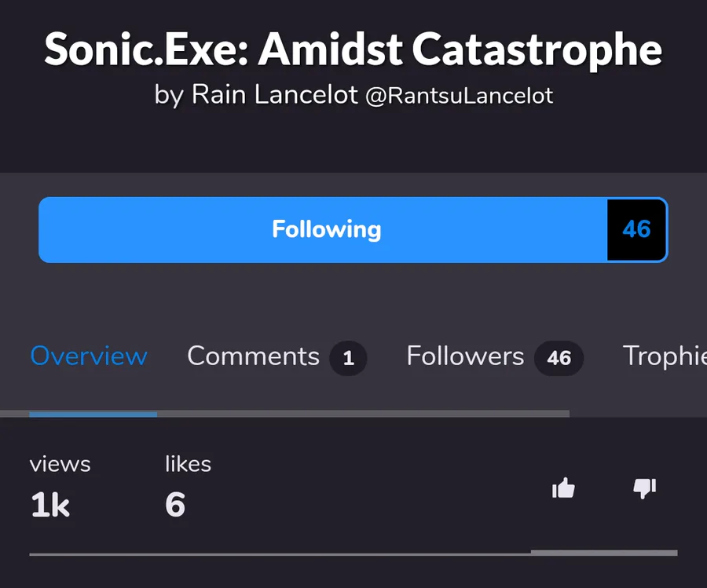Toggle the blue Following button
Viewport: 707px width, 588px height.
tap(325, 229)
